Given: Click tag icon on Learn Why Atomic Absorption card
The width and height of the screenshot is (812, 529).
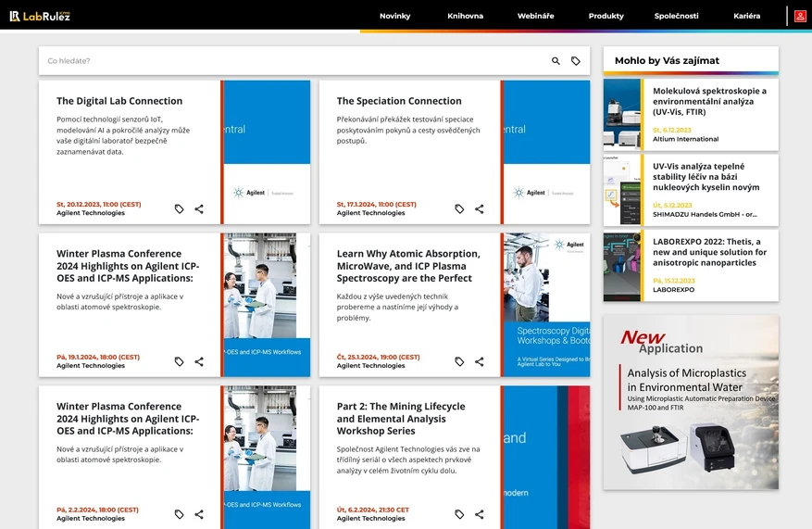Looking at the screenshot, I should coord(459,361).
